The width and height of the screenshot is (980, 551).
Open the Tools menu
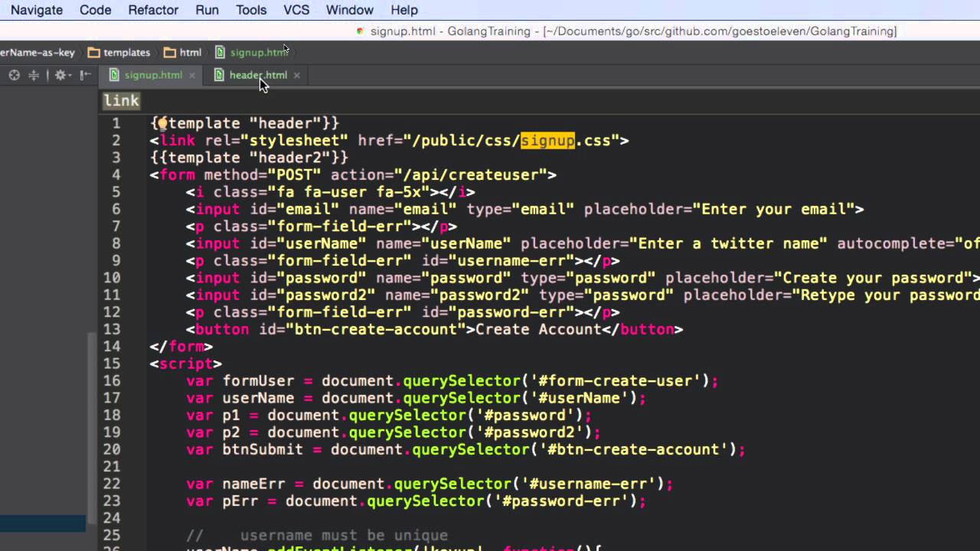251,10
